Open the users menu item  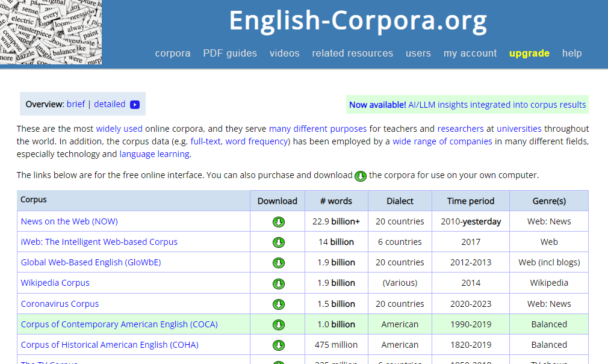418,53
